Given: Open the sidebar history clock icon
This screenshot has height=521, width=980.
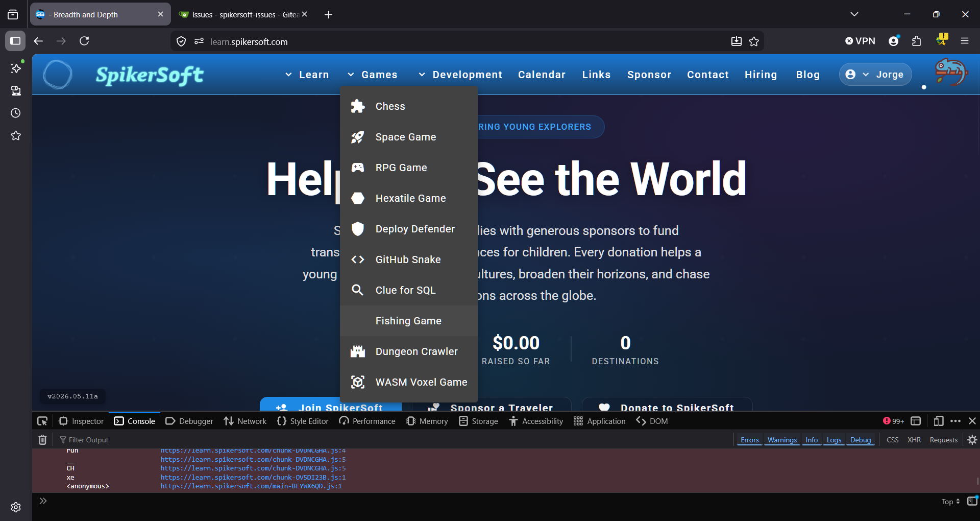Looking at the screenshot, I should click(x=16, y=113).
